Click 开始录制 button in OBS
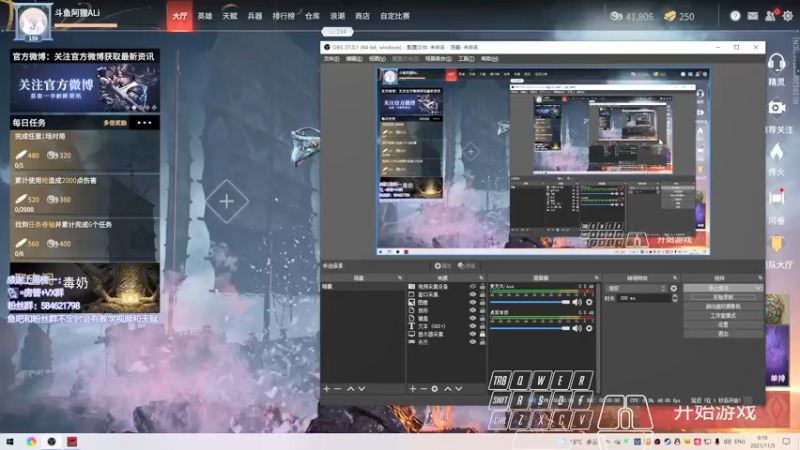The width and height of the screenshot is (800, 450). [722, 297]
